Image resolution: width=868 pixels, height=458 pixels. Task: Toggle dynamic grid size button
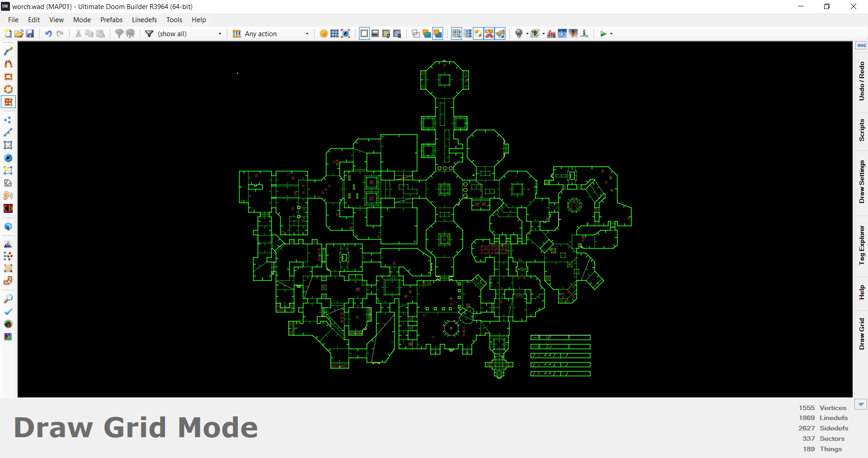click(x=467, y=33)
